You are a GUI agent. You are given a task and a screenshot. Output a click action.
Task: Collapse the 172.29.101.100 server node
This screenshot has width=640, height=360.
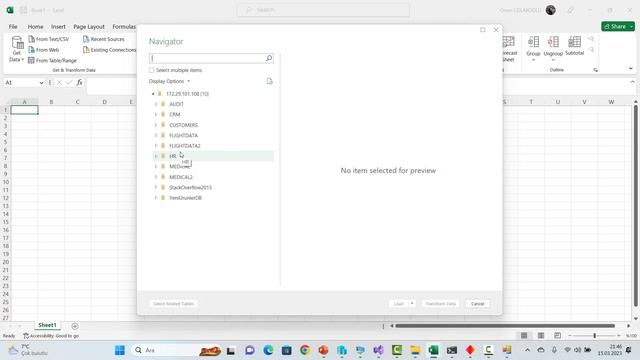(153, 94)
